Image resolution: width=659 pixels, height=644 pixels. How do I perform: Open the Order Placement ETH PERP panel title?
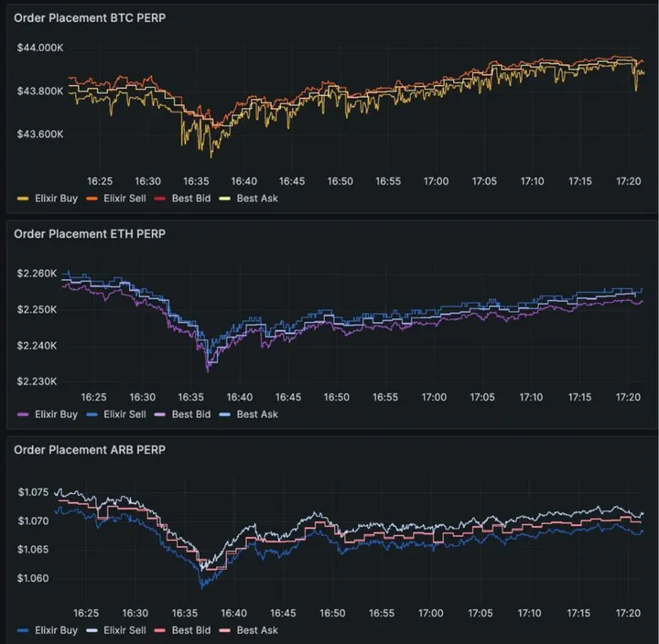(90, 234)
